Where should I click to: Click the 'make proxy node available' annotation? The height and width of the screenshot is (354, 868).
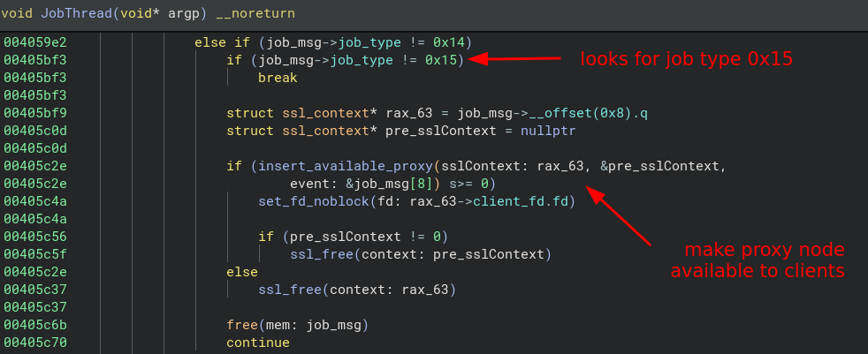coord(757,260)
